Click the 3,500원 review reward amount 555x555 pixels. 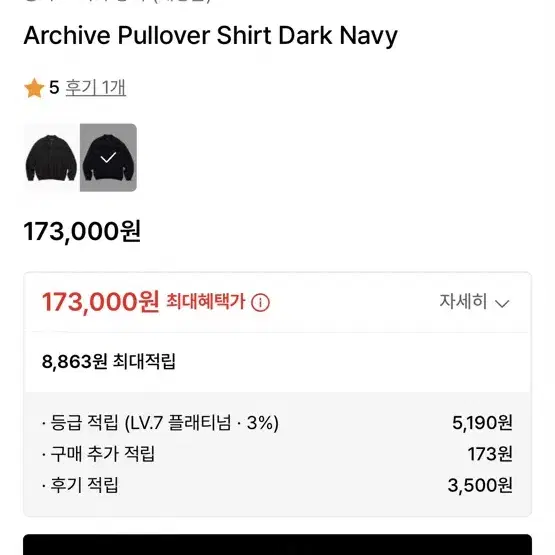pyautogui.click(x=480, y=485)
